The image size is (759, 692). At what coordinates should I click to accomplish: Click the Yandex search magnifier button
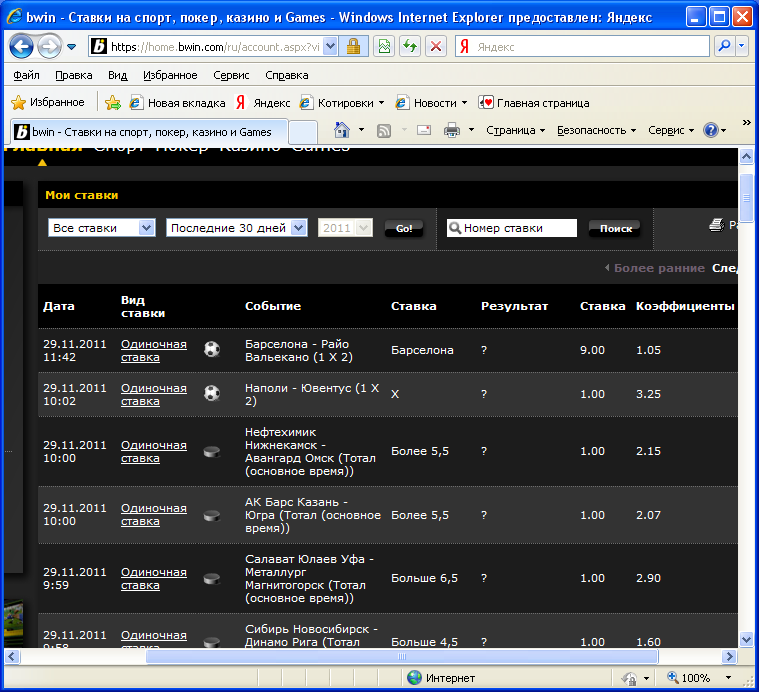(724, 46)
